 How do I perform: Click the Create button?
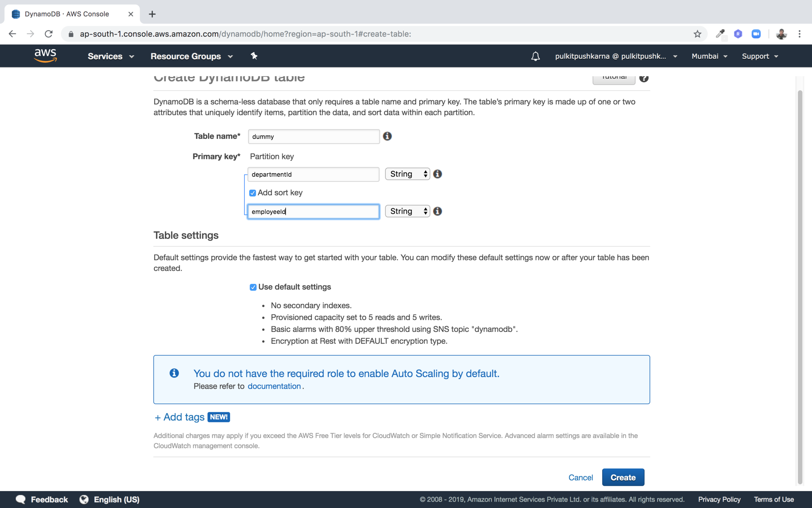(x=623, y=477)
